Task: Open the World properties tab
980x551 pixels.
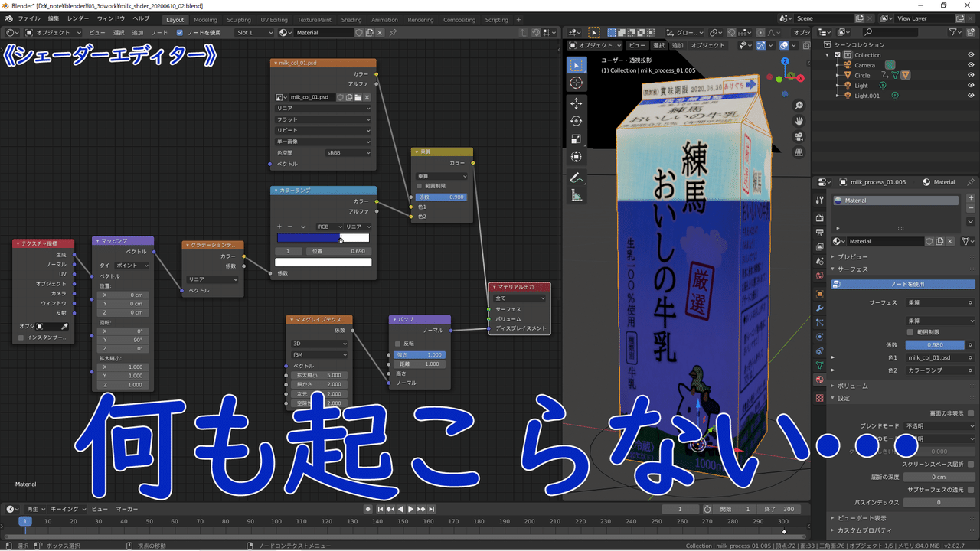Action: click(x=819, y=275)
